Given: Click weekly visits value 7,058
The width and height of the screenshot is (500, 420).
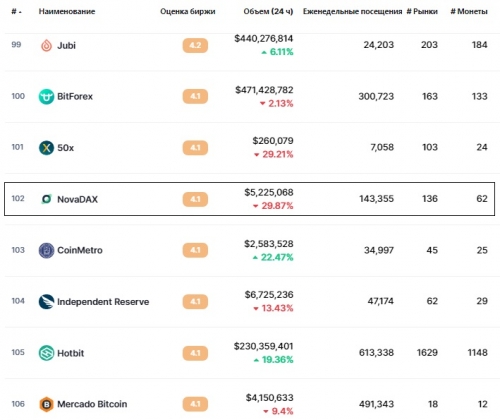Looking at the screenshot, I should pyautogui.click(x=382, y=147).
